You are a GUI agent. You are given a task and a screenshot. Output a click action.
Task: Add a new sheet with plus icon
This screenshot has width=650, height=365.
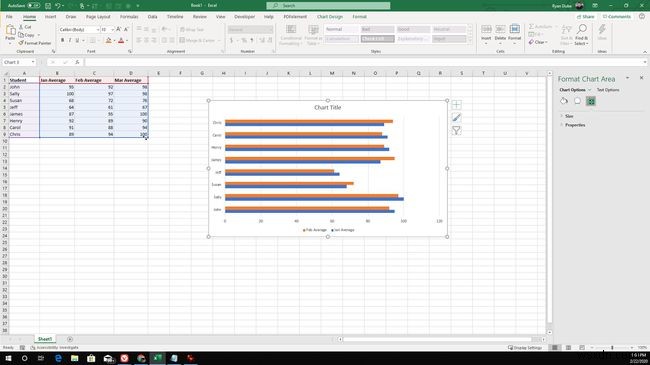[x=70, y=339]
